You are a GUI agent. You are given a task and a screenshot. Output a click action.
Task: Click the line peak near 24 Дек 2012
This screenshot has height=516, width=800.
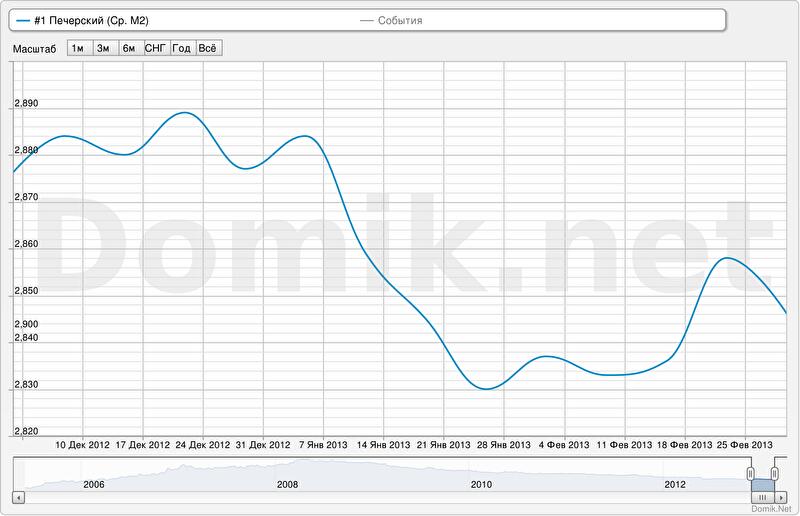coord(185,112)
